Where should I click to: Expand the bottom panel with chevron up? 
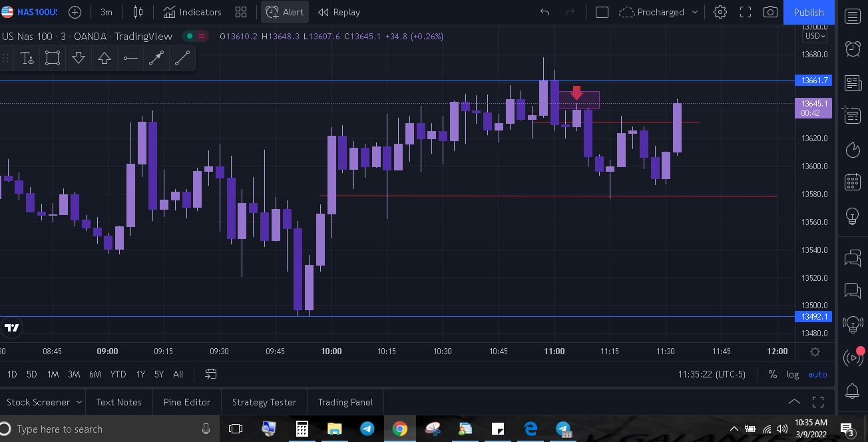[794, 401]
